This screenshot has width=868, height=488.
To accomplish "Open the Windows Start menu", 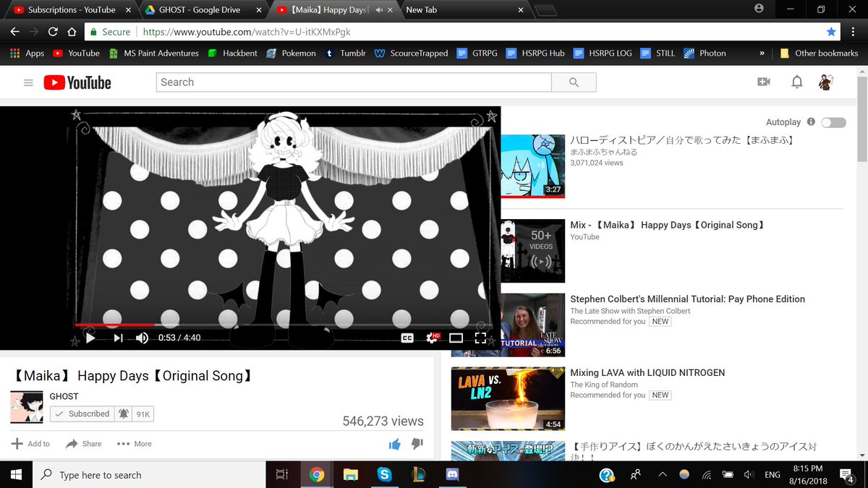I will click(16, 475).
